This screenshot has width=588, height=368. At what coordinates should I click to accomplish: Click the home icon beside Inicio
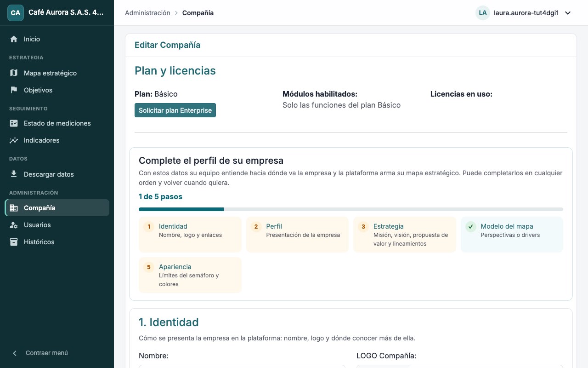(14, 39)
